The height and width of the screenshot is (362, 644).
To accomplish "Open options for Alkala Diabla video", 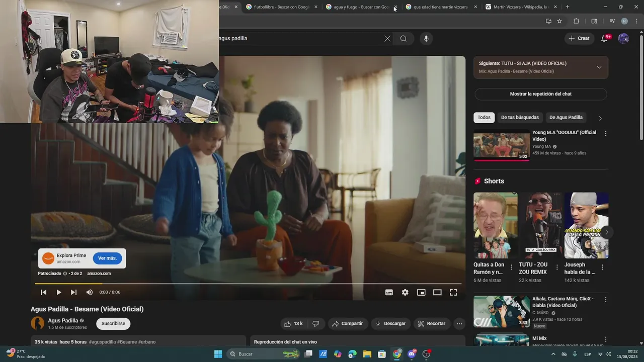I will click(605, 300).
